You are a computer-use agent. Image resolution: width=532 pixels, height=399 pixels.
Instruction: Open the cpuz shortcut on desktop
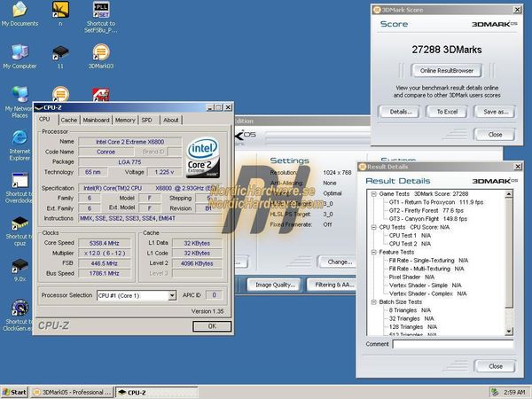pyautogui.click(x=19, y=223)
